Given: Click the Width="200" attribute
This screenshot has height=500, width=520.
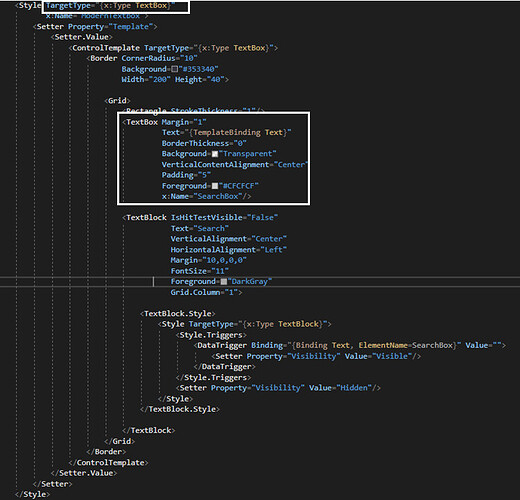Looking at the screenshot, I should coord(146,80).
